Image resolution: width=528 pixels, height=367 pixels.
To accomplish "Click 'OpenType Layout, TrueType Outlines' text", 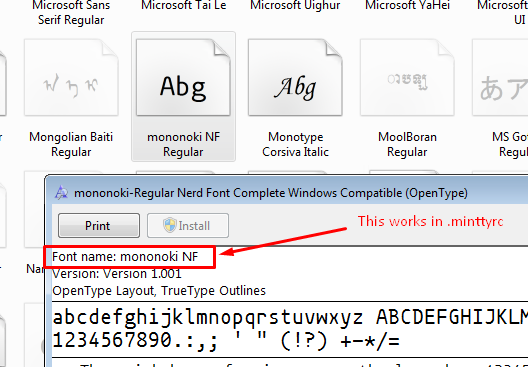I will click(159, 291).
